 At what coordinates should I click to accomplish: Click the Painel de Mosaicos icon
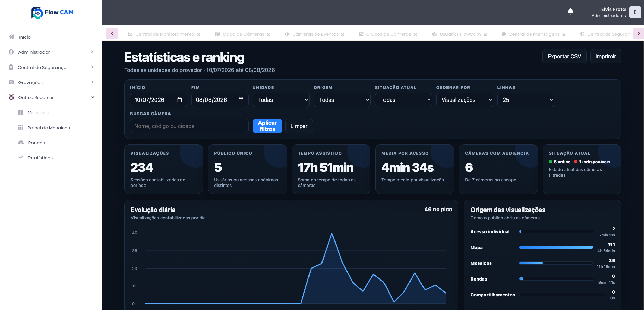coord(21,127)
